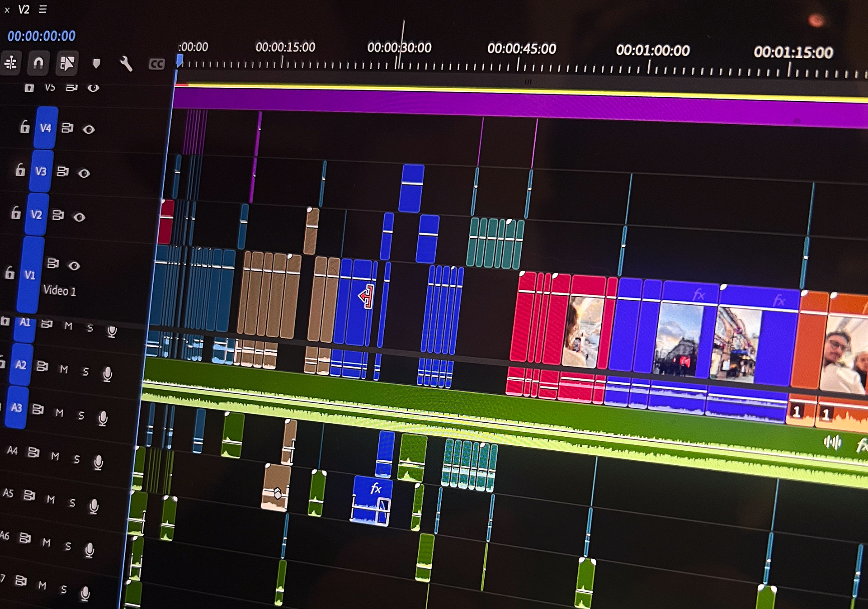Open Timeline Display Settings wrench icon
This screenshot has height=609, width=868.
(126, 64)
